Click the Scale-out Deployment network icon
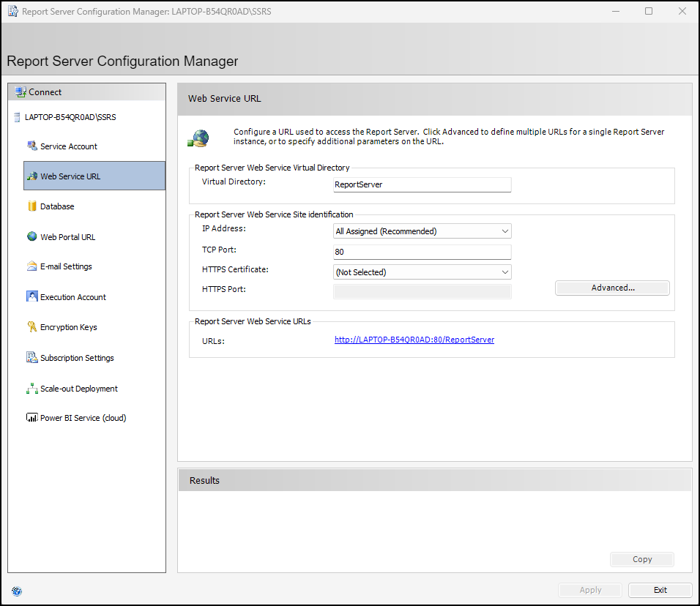 pos(32,389)
